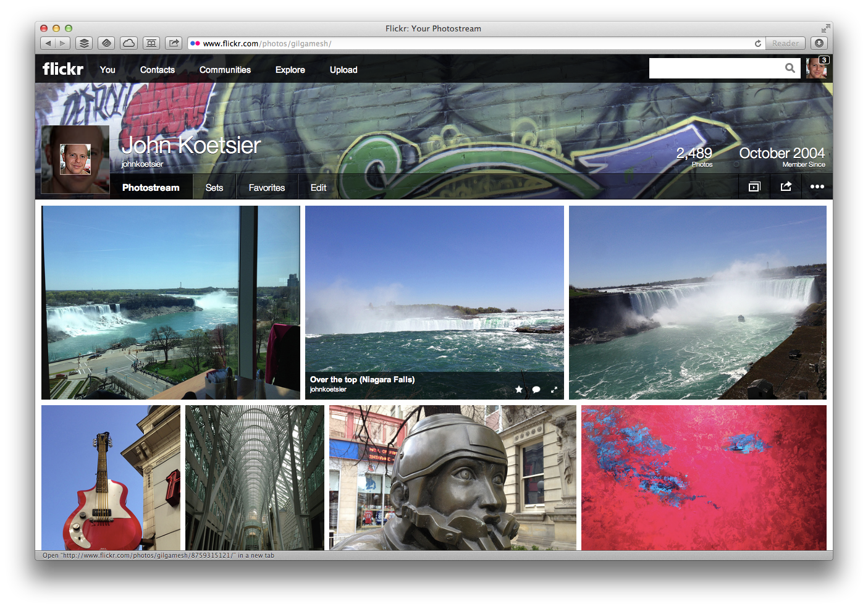
Task: Click Safari's share toolbar button
Action: tap(174, 43)
